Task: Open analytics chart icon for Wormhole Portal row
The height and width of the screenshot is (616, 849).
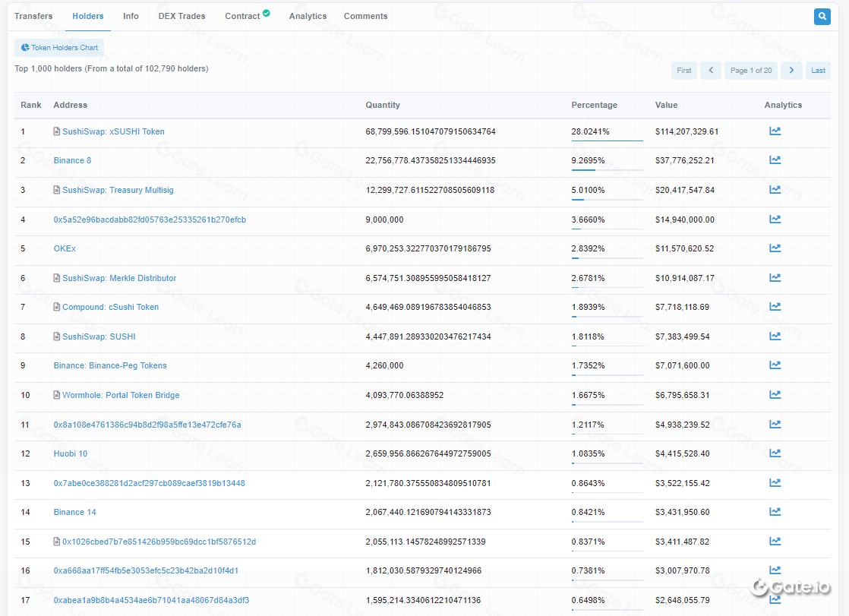Action: [775, 395]
